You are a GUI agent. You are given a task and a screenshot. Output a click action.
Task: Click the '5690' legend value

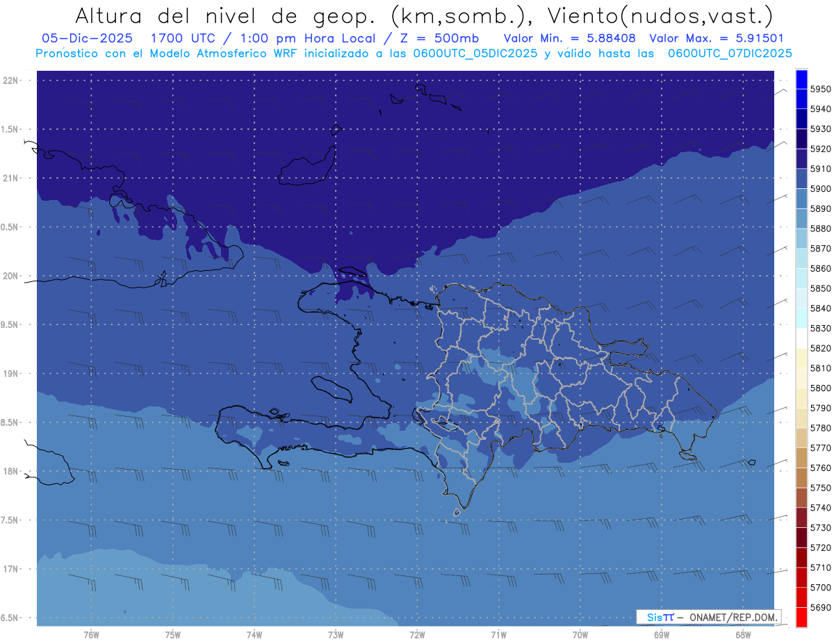(x=821, y=607)
